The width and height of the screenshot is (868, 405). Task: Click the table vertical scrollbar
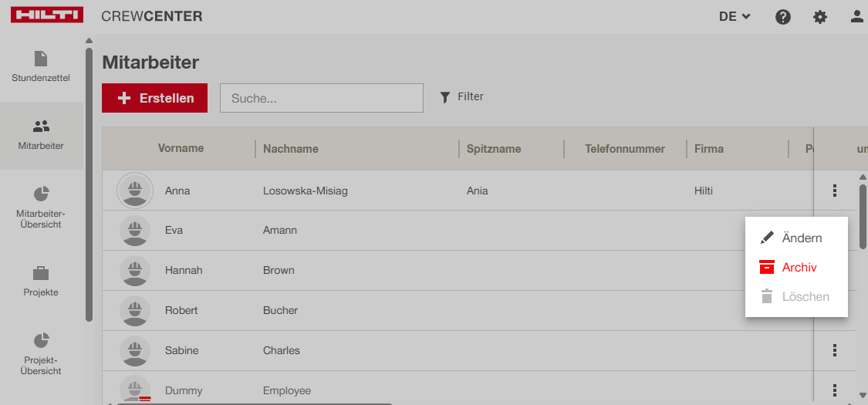[863, 216]
